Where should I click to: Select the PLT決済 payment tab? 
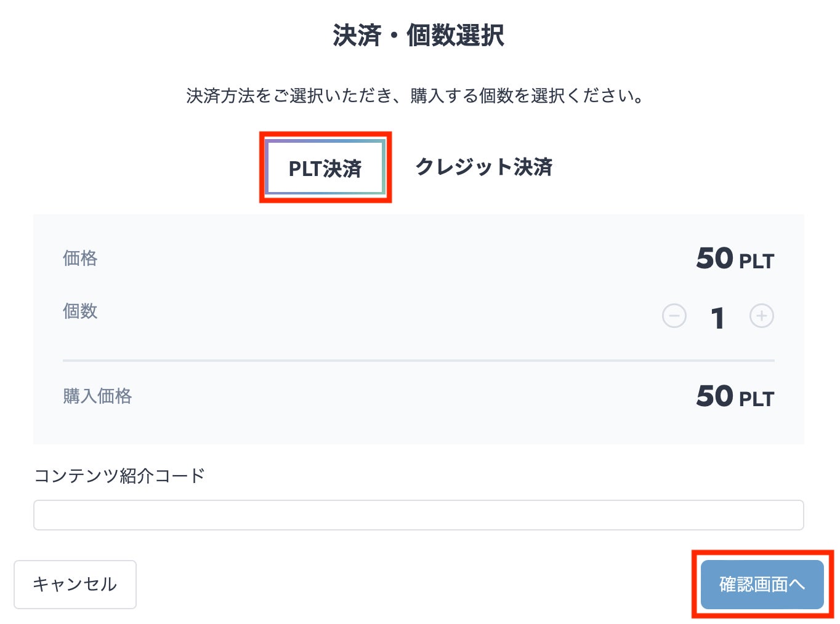(x=325, y=168)
